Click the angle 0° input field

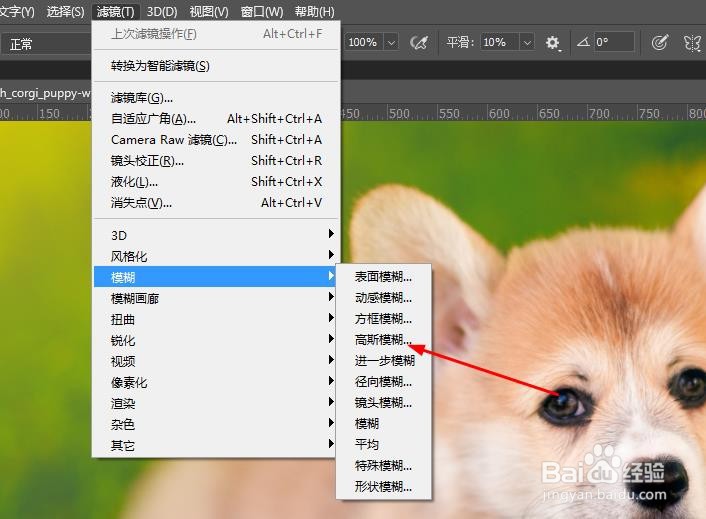point(614,42)
